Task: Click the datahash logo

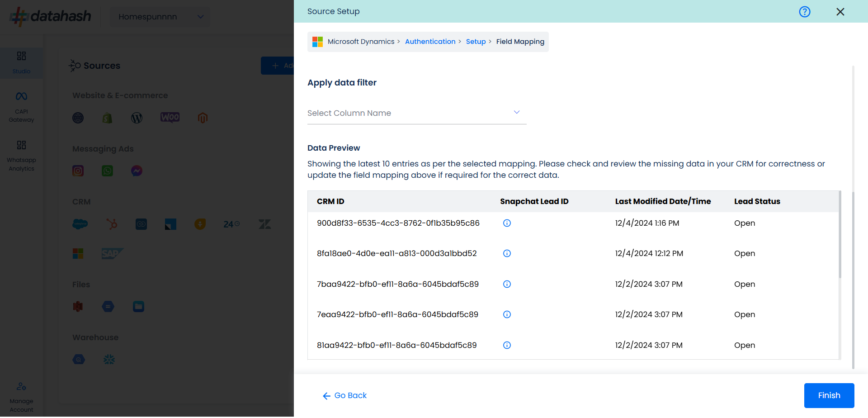Action: pyautogui.click(x=50, y=16)
